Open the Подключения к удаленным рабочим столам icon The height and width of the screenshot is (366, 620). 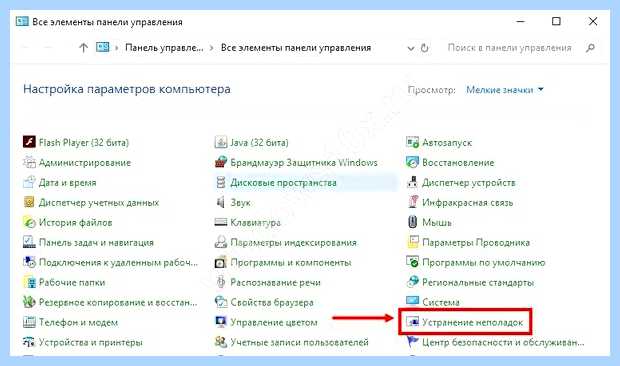(29, 262)
